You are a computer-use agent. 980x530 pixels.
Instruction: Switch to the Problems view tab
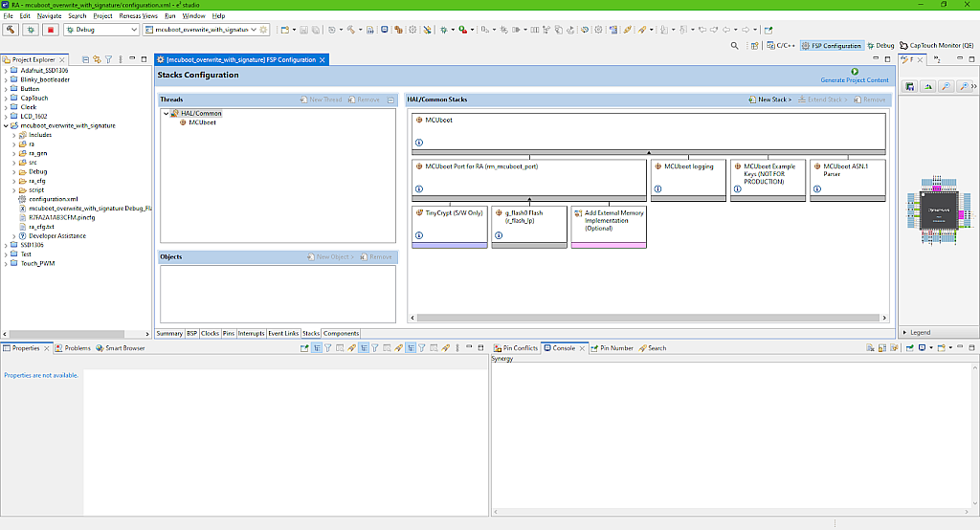73,348
